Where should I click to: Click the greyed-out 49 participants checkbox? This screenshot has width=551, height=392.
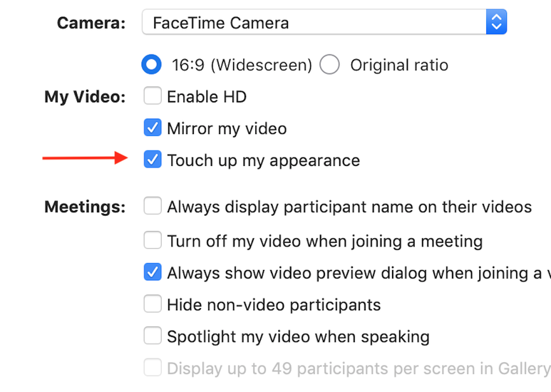(153, 368)
